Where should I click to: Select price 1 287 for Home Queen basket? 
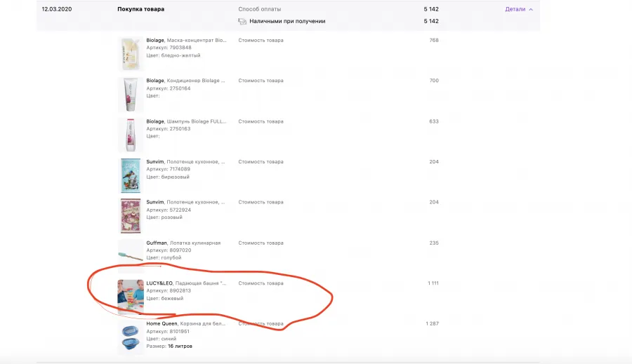click(433, 323)
